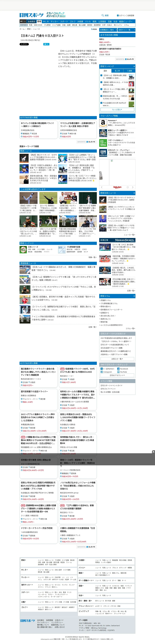Expand the 野球コラム header arrow
Image resolution: width=155 pixels, height=644 pixels.
(134, 296)
